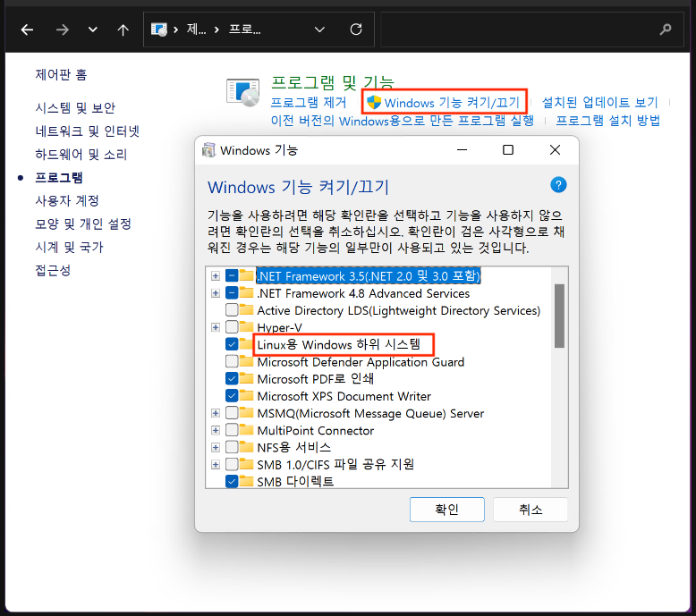
Task: Open recent locations chevron next to forward arrow
Action: (92, 30)
